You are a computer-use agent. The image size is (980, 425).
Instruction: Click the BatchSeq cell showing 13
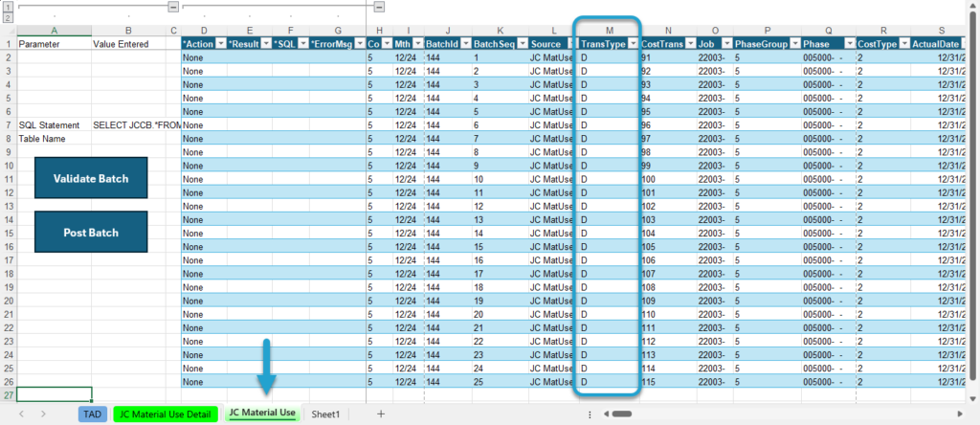tap(501, 219)
